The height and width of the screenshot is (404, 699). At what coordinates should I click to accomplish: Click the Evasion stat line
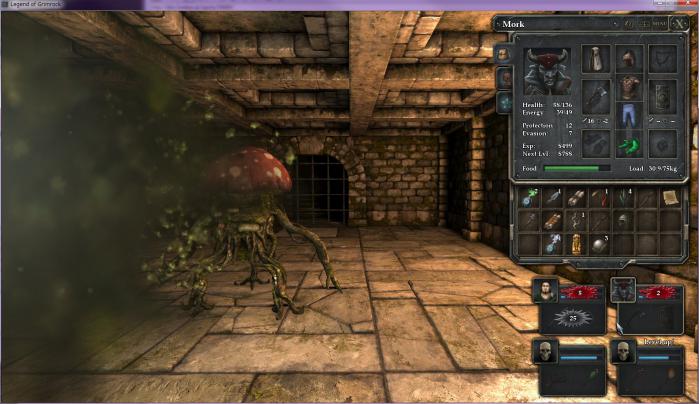tap(547, 133)
